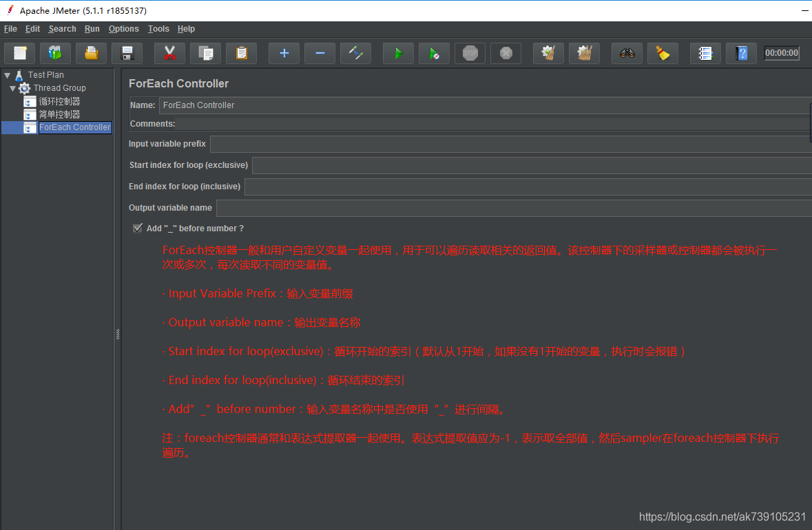Click the minus Collapse All icon
Image resolution: width=812 pixels, height=530 pixels.
coord(320,53)
